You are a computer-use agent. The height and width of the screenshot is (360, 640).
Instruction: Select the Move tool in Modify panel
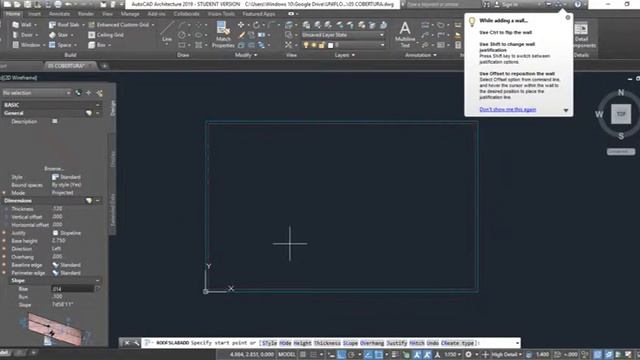click(241, 25)
